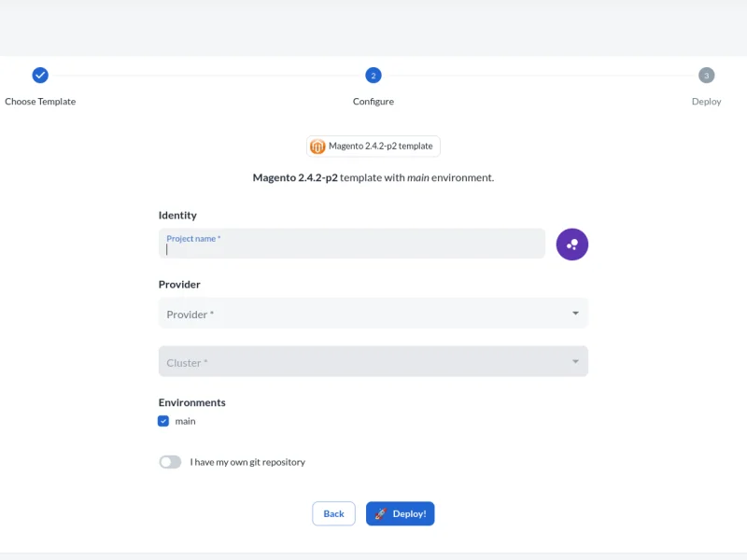
Task: Click the 'template with main environment' description
Action: (373, 177)
